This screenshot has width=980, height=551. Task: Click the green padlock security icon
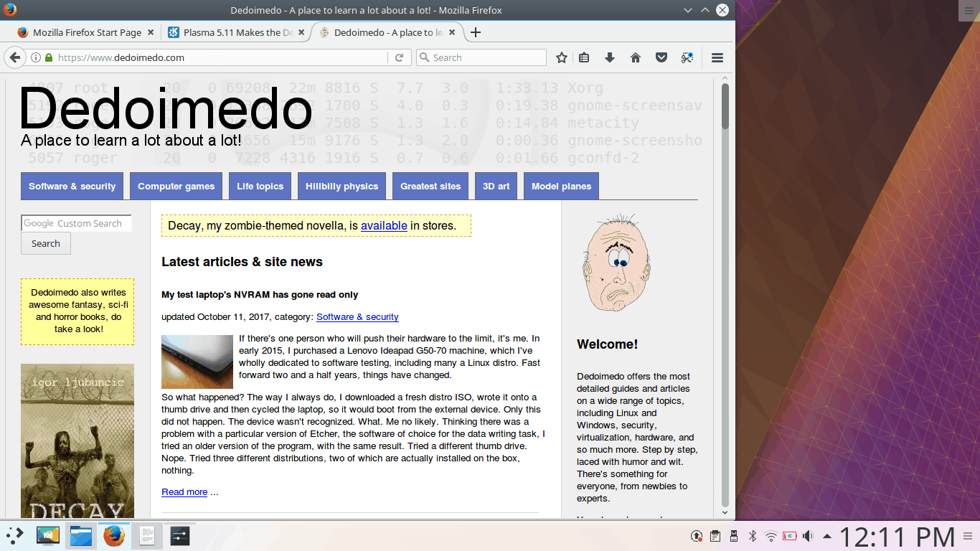pyautogui.click(x=49, y=57)
